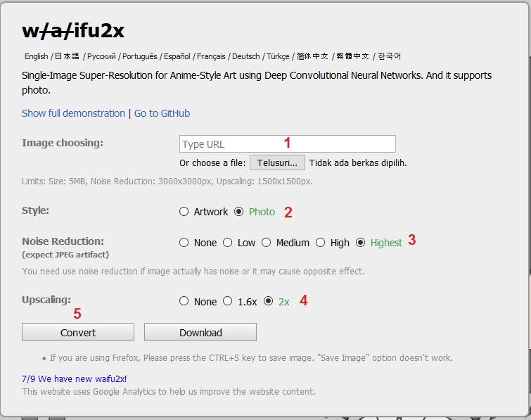Screen dimensions: 531x420
Task: Click the Telusuri file browse button
Action: tap(277, 163)
